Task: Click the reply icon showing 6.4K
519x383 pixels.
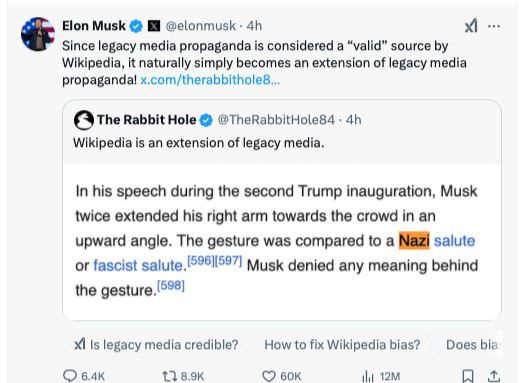Action: click(x=84, y=376)
